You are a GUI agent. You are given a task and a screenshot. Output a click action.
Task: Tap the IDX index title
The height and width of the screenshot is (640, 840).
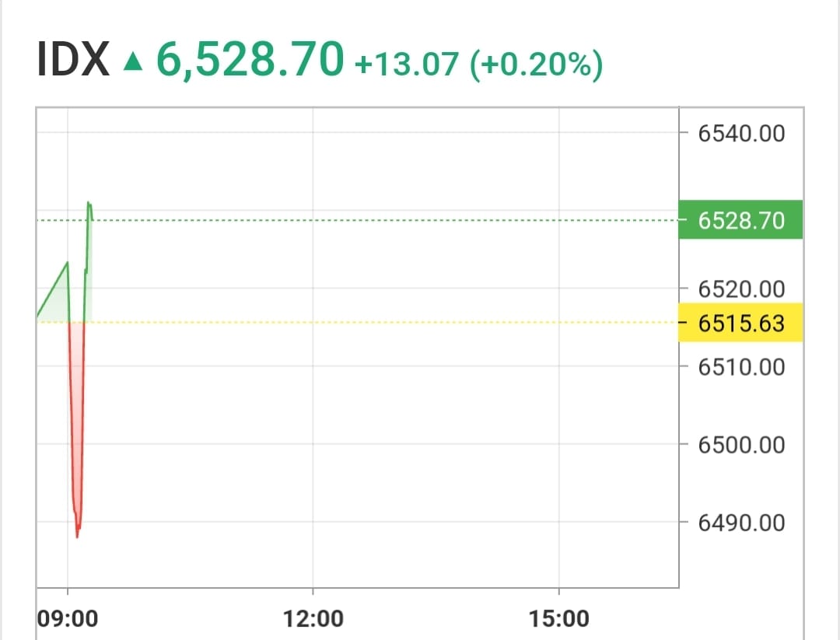tap(73, 59)
